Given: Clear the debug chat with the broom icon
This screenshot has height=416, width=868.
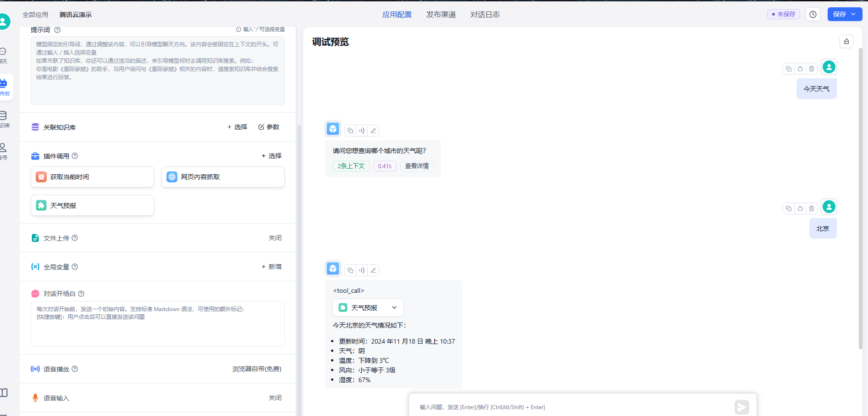Looking at the screenshot, I should coord(846,41).
